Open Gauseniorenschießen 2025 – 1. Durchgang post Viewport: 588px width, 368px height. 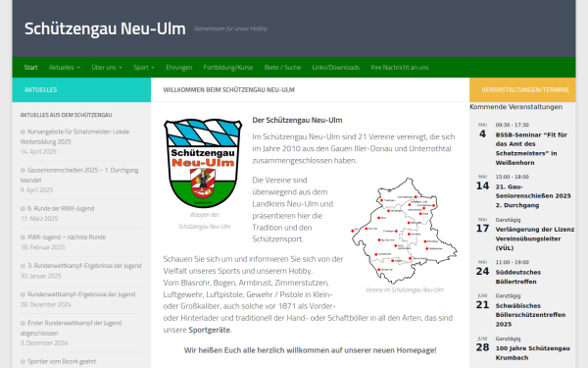click(79, 175)
